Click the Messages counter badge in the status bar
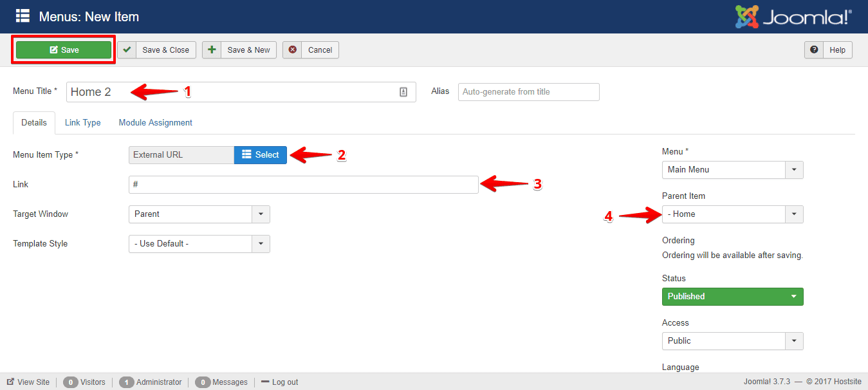868x390 pixels. [203, 382]
